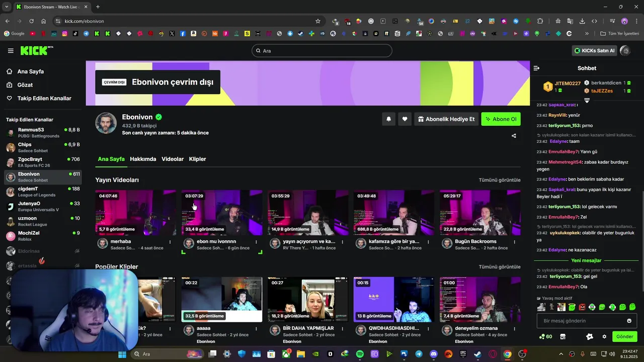Open chat settings gear icon
The height and width of the screenshot is (362, 644).
click(604, 336)
